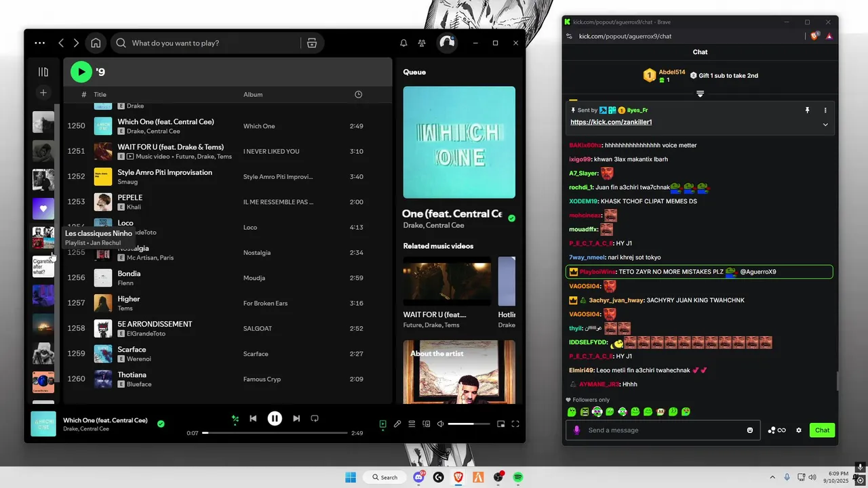The height and width of the screenshot is (488, 868).
Task: Collapse pinned message chevron in Kick chat
Action: pos(825,124)
